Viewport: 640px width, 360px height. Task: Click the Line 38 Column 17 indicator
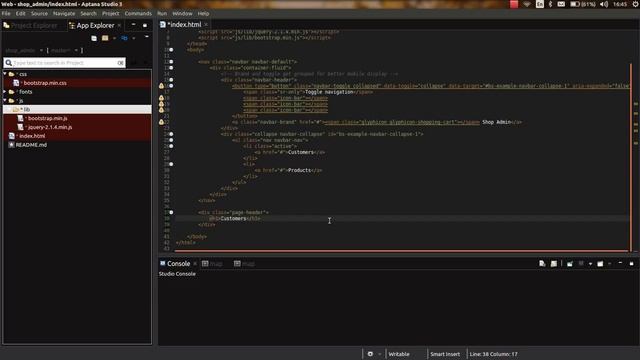[x=493, y=354]
